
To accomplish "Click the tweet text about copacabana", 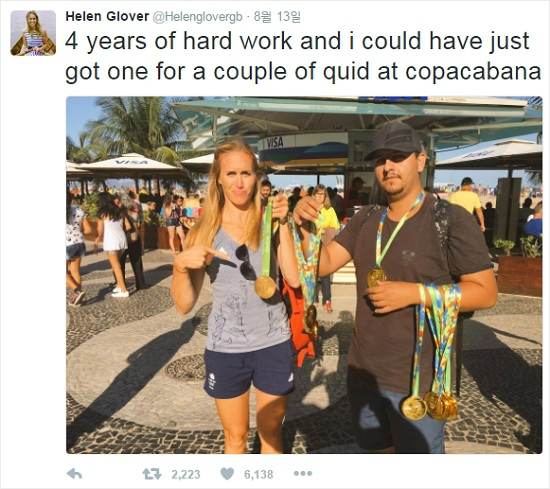I will pyautogui.click(x=303, y=56).
